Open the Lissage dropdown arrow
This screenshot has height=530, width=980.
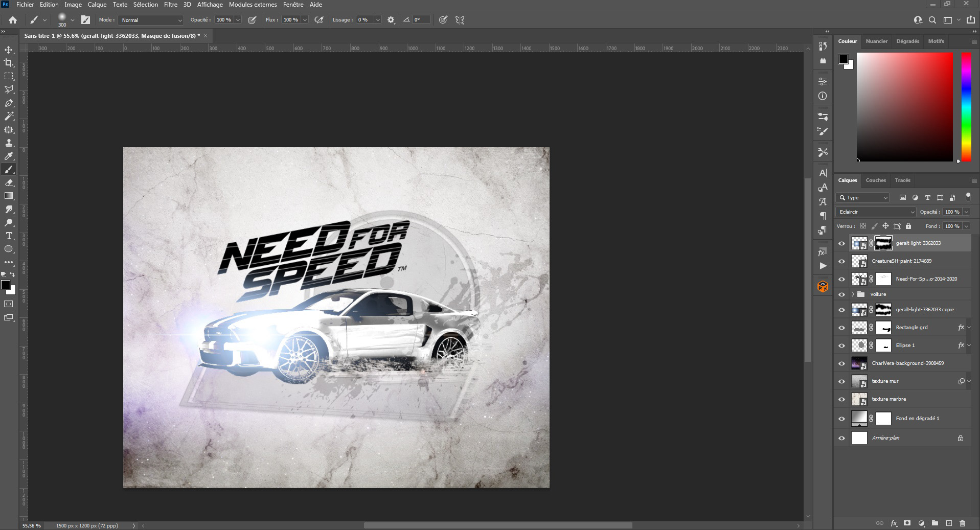click(x=378, y=20)
